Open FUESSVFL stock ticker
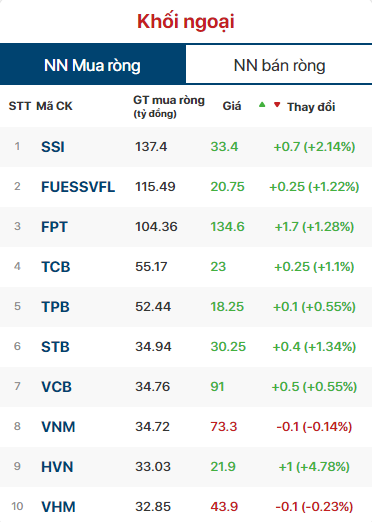The width and height of the screenshot is (372, 522). (78, 187)
